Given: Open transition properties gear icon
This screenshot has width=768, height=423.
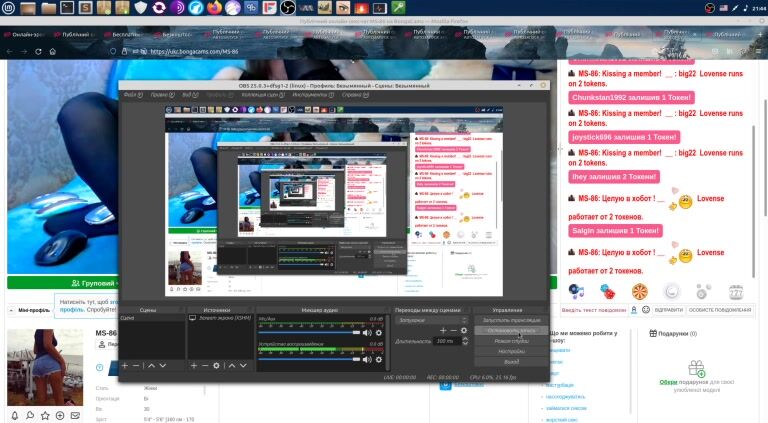Looking at the screenshot, I should tap(464, 330).
